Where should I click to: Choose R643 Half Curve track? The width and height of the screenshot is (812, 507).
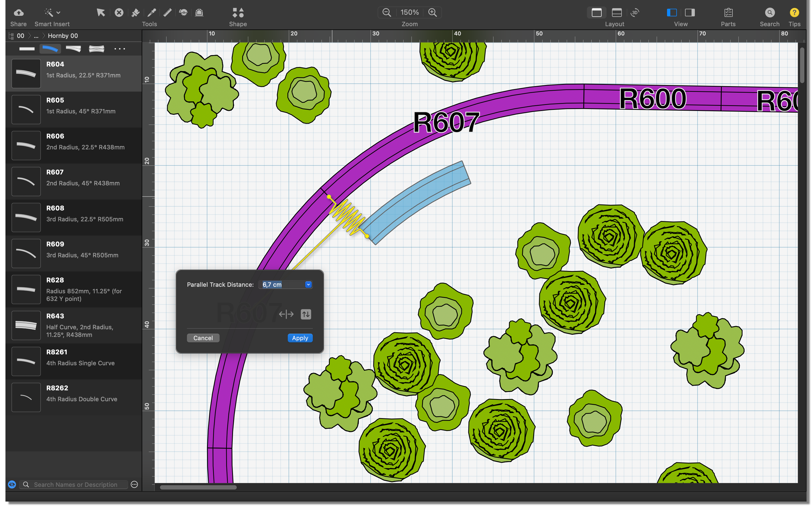[x=74, y=325]
